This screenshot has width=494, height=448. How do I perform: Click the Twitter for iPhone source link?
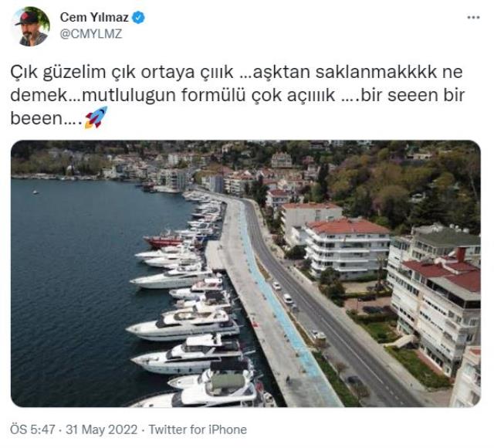pyautogui.click(x=198, y=429)
